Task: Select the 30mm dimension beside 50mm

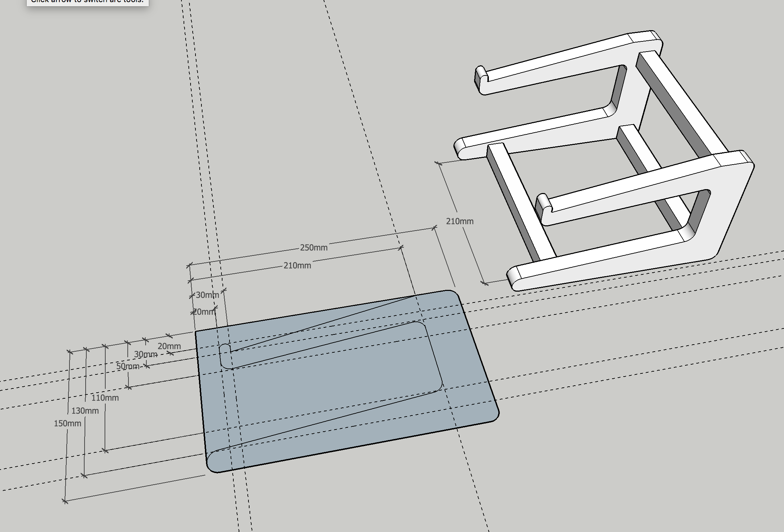Action: pyautogui.click(x=146, y=354)
